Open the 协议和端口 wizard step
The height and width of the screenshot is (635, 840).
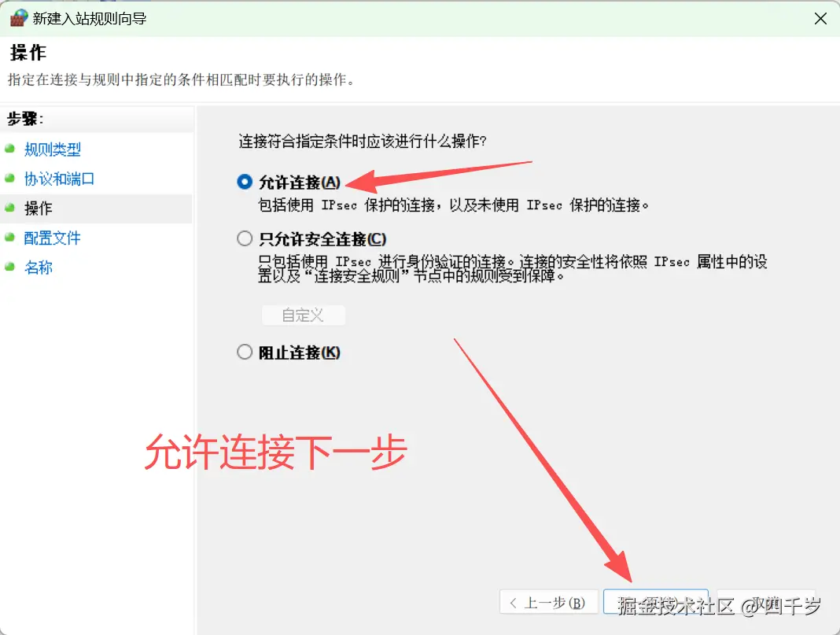(x=59, y=179)
